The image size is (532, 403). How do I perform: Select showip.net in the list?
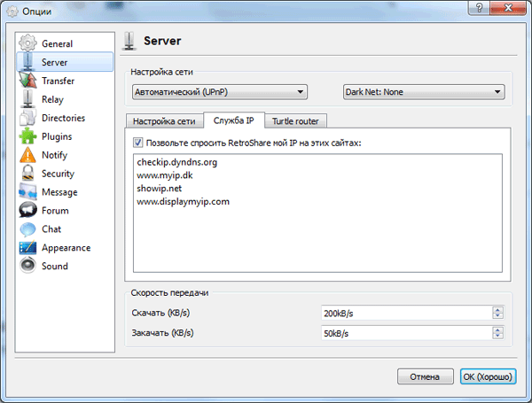pyautogui.click(x=159, y=189)
